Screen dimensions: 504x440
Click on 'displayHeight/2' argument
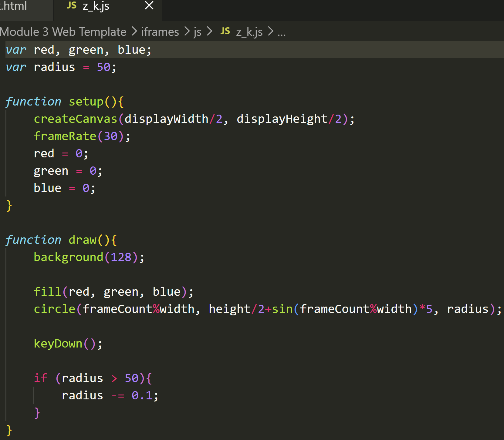pos(289,119)
